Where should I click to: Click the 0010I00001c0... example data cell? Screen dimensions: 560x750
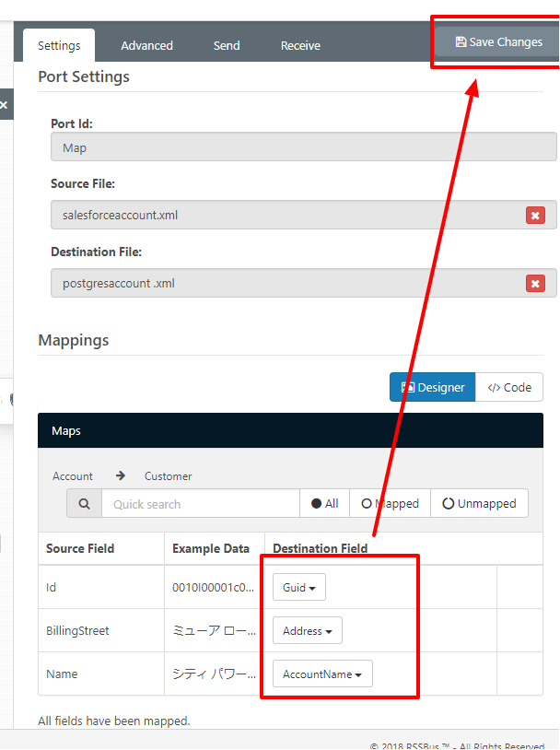(x=215, y=587)
